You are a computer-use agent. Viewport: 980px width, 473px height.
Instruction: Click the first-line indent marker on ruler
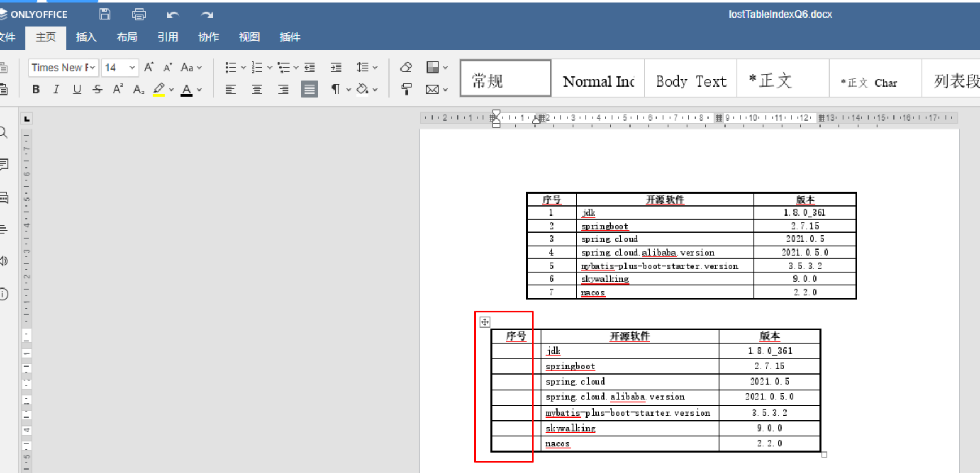point(496,113)
